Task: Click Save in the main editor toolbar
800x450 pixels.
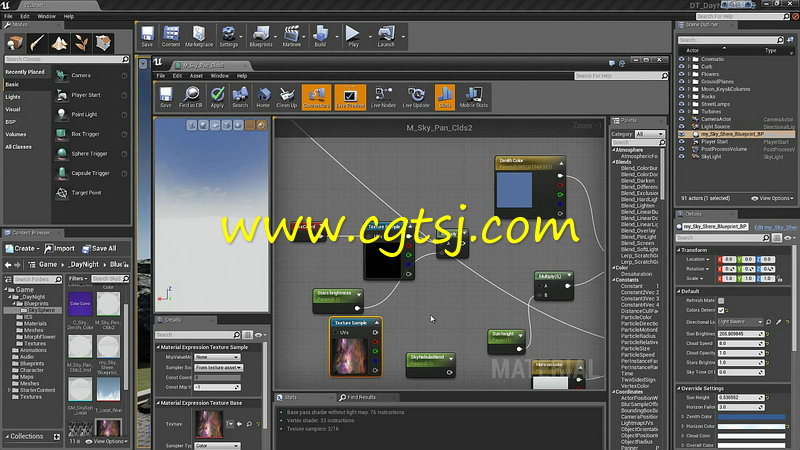Action: (x=147, y=37)
